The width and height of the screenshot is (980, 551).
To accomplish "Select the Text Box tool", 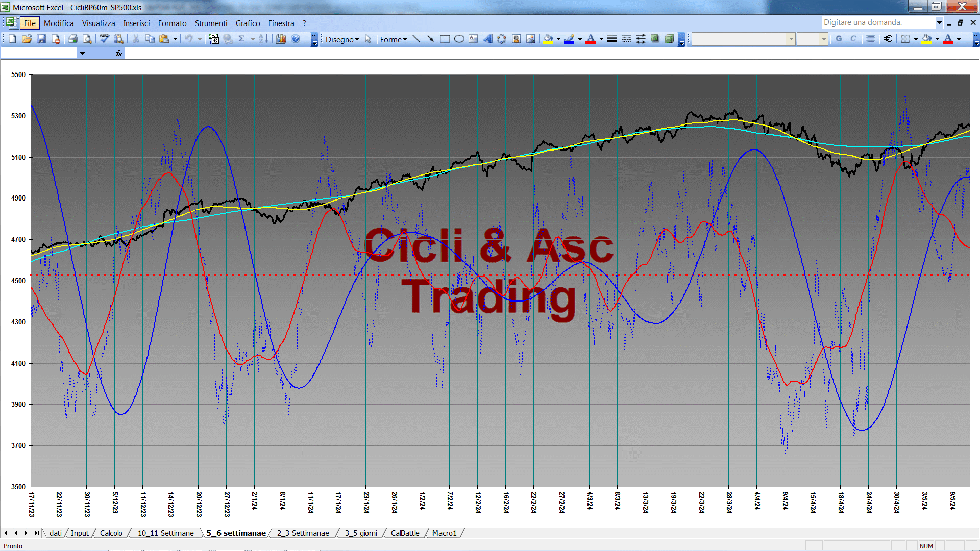I will [x=474, y=39].
